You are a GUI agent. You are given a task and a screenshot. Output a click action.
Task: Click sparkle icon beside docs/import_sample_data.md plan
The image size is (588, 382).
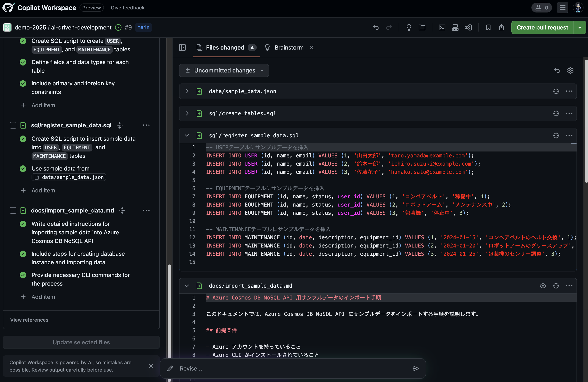pos(122,211)
